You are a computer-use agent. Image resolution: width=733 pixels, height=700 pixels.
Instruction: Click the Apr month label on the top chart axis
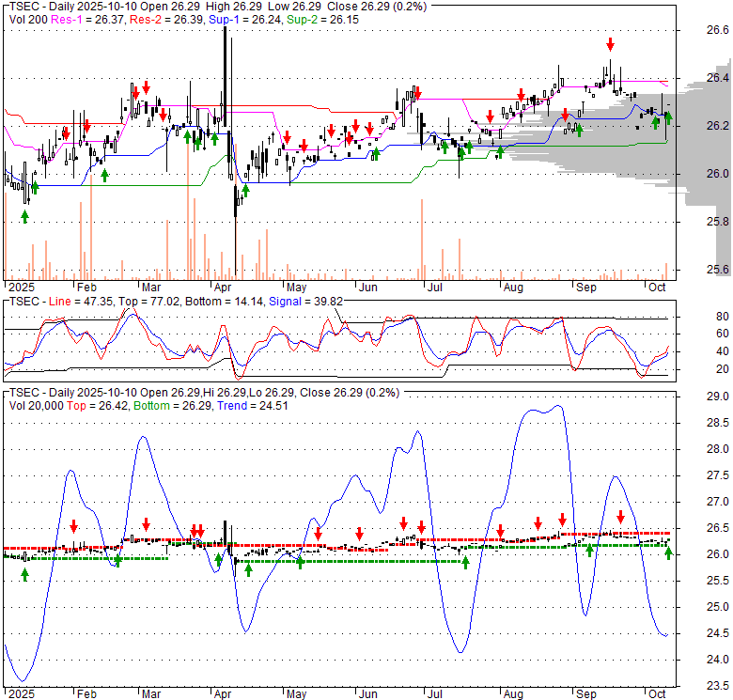tap(223, 288)
